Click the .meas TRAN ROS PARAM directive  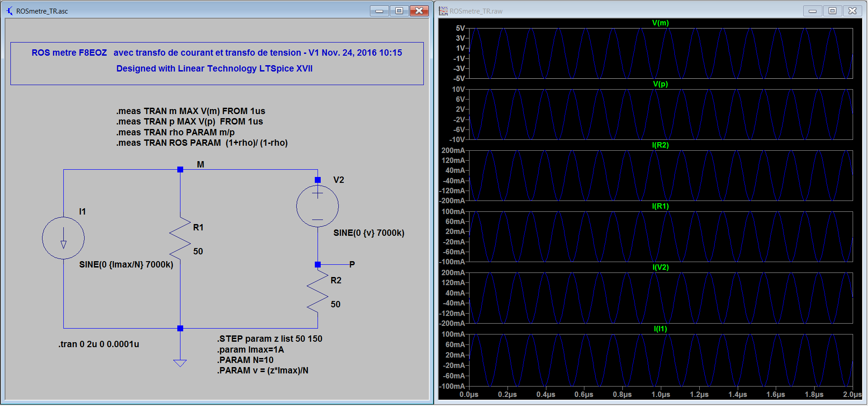[202, 143]
